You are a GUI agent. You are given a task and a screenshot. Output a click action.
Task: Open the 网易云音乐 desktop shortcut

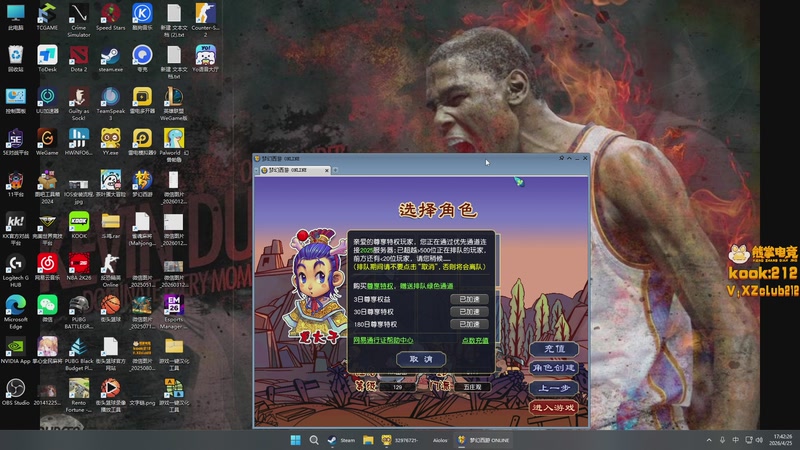(47, 267)
